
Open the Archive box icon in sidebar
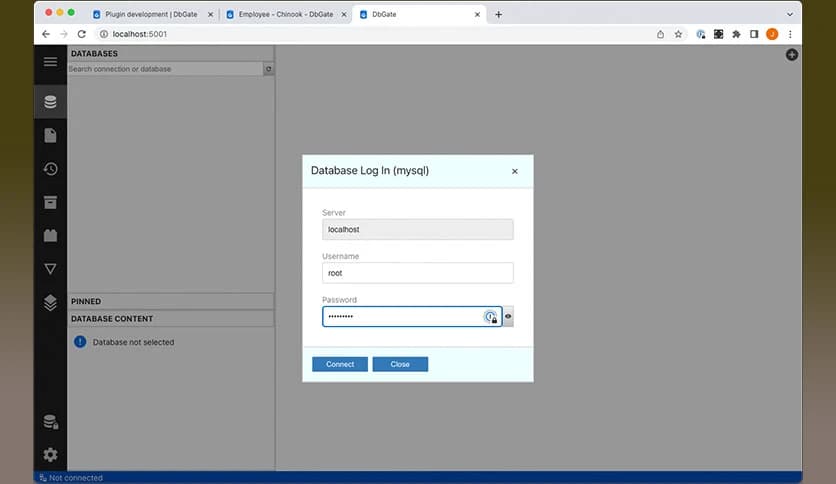(x=50, y=202)
